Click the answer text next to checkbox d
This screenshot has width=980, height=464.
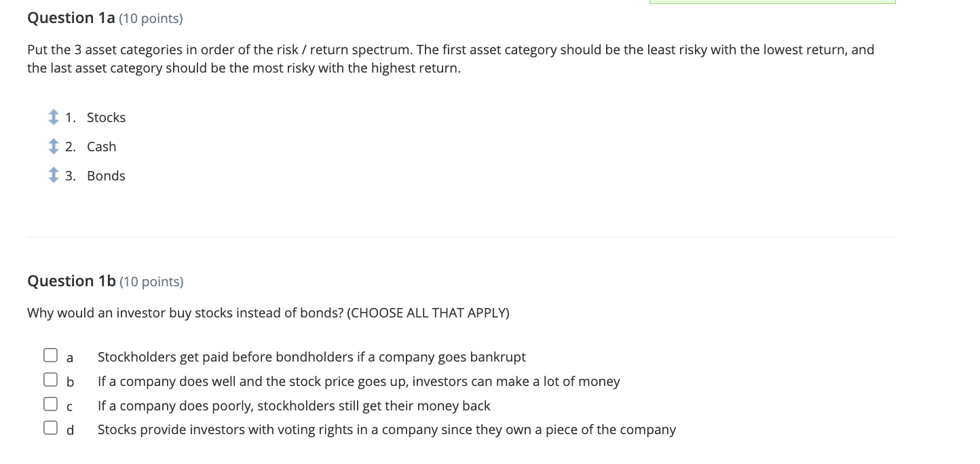(x=386, y=429)
